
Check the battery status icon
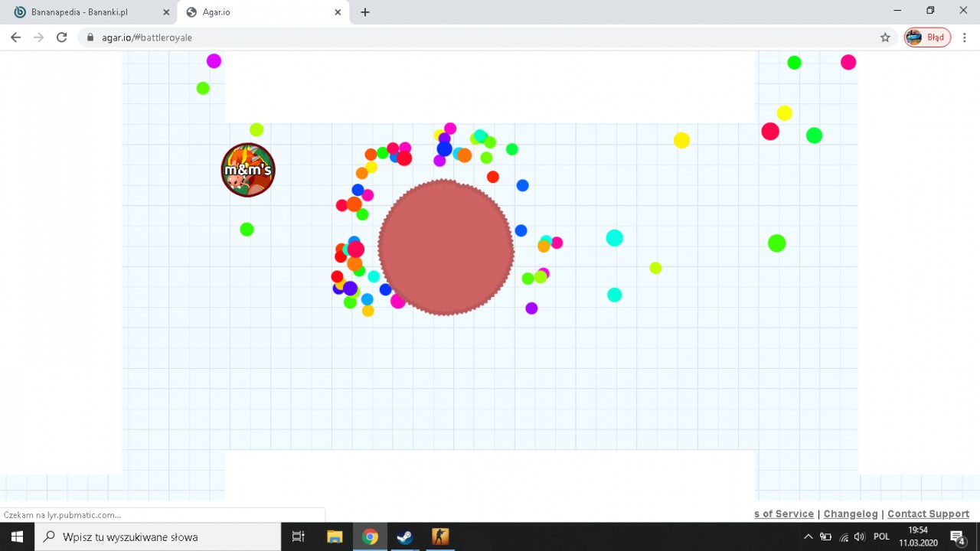(x=825, y=536)
